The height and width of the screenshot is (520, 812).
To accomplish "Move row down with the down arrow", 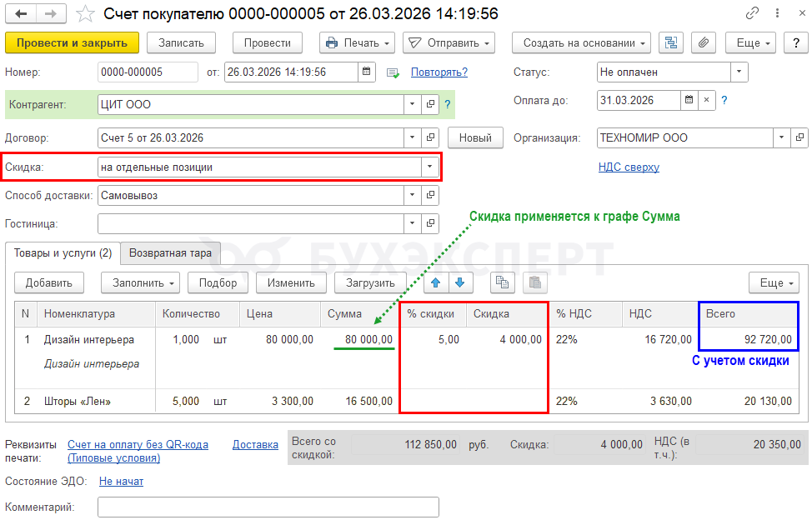I will (x=459, y=282).
